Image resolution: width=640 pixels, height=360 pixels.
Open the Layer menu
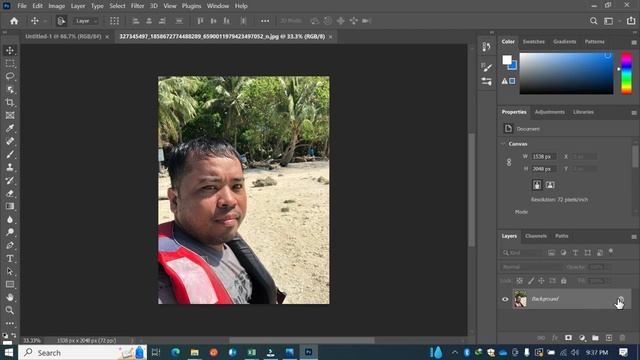[x=78, y=6]
